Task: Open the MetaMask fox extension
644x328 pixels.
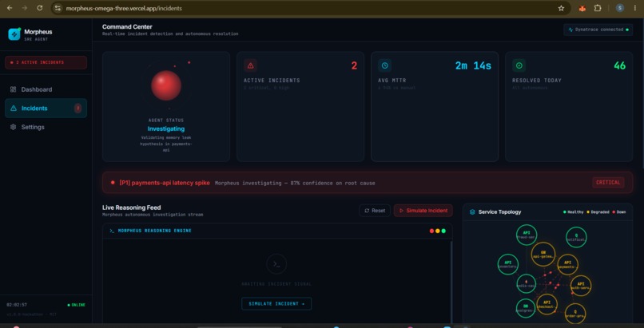Action: tap(582, 8)
